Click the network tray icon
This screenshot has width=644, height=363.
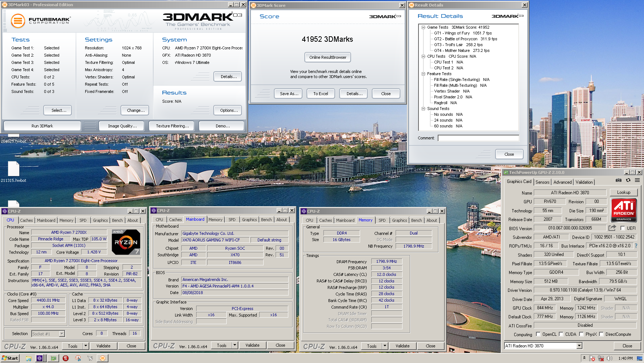point(601,358)
